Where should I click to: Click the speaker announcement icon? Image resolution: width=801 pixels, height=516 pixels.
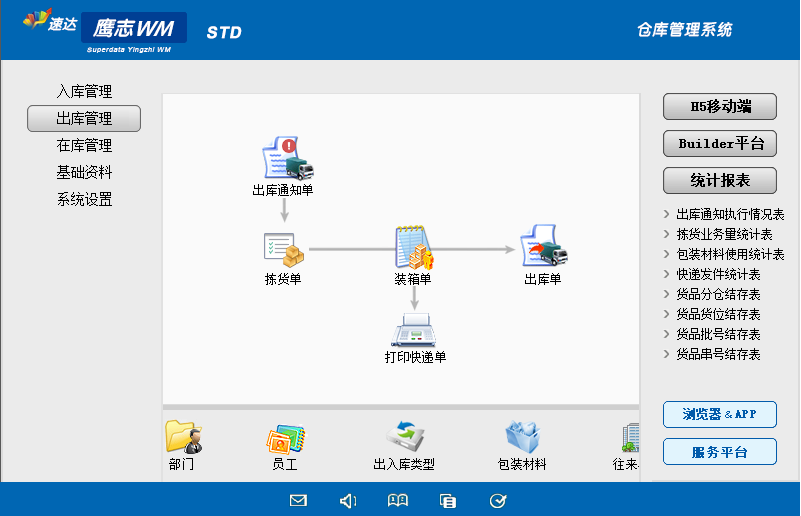(348, 501)
